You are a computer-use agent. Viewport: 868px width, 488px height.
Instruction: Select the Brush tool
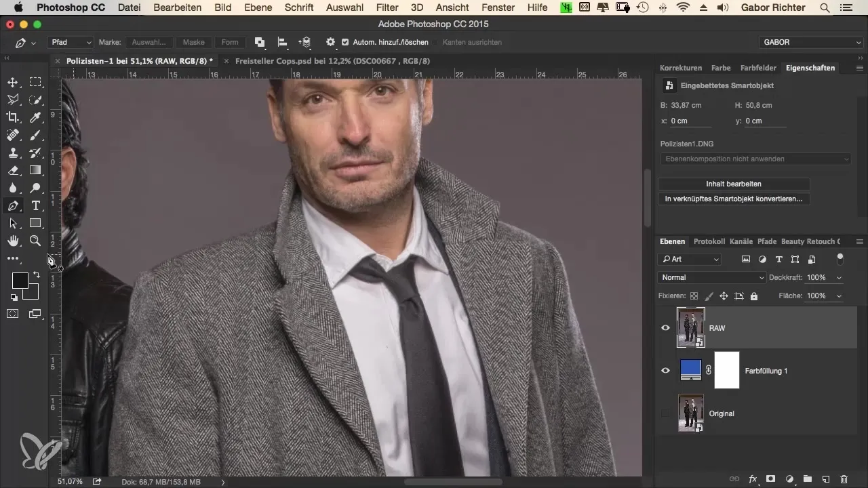click(35, 135)
